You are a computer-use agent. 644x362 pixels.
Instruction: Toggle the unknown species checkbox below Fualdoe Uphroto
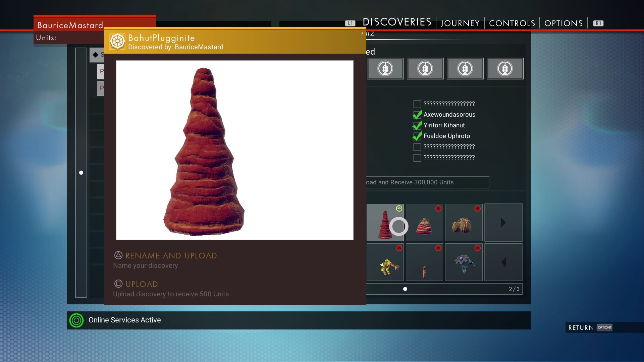coord(417,147)
